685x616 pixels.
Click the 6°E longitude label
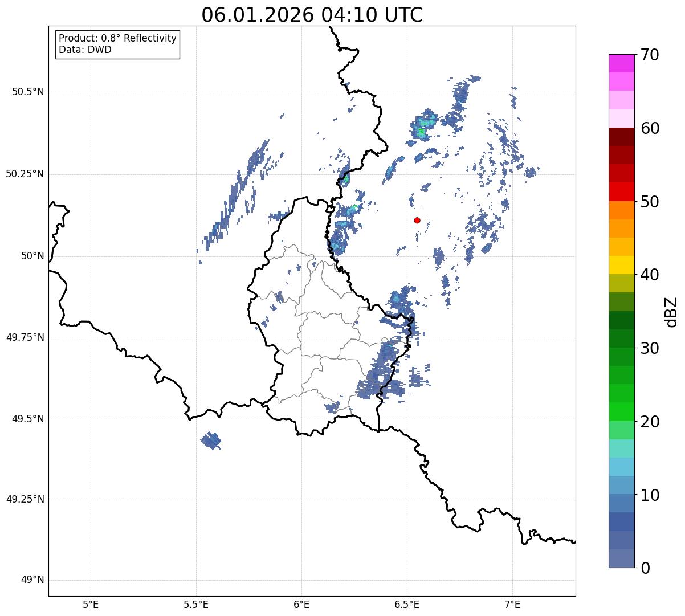click(301, 604)
